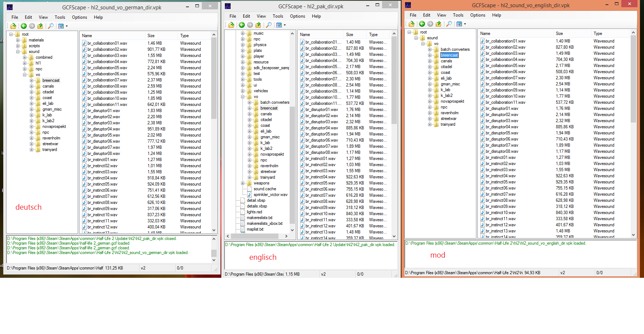Select br_disruptor08.wav in the english window list
The height and width of the screenshot is (334, 644).
pyautogui.click(x=502, y=151)
